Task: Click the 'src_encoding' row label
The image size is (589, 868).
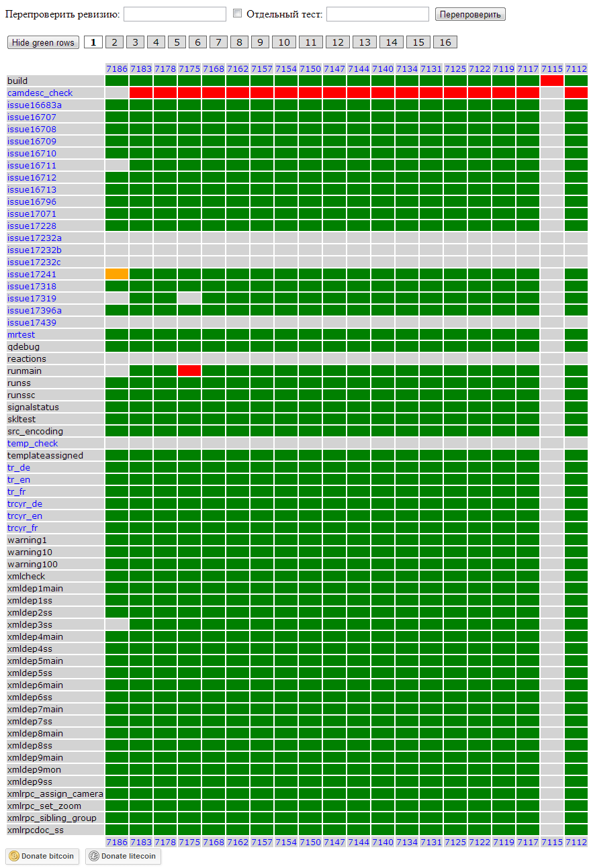Action: (35, 431)
